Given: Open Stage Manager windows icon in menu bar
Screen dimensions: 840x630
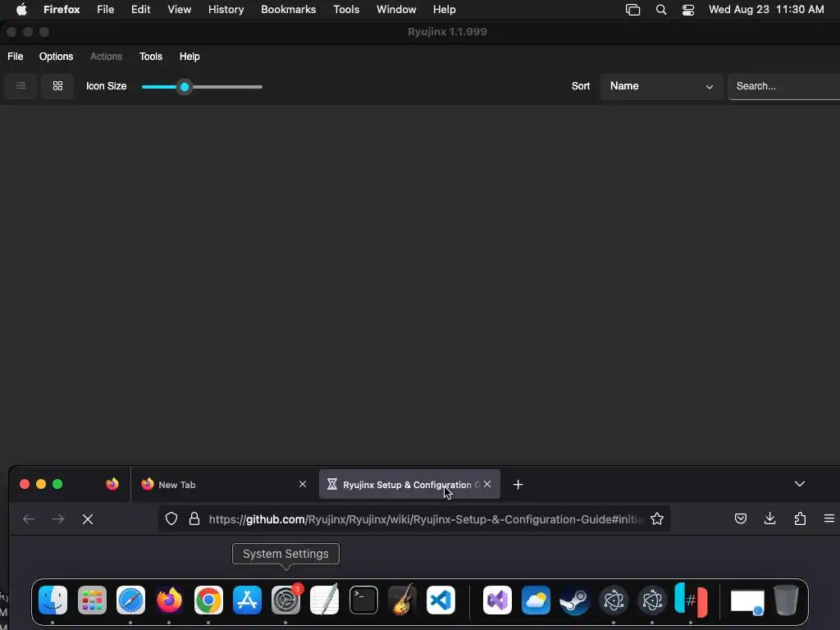Looking at the screenshot, I should 632,10.
